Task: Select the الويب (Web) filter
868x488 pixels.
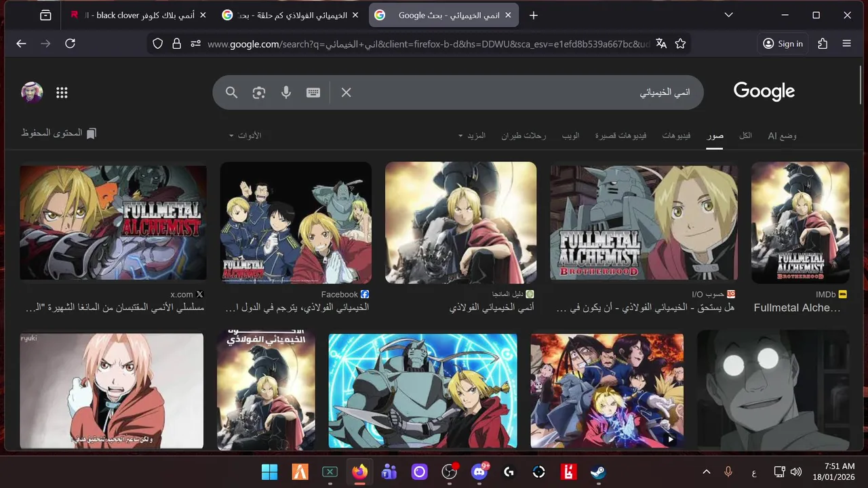Action: pos(570,136)
